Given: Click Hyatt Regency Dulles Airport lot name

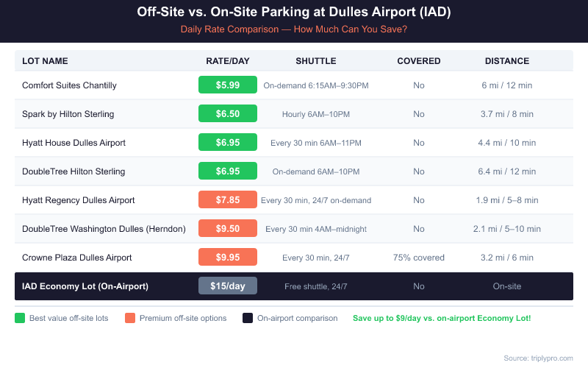Looking at the screenshot, I should (x=78, y=200).
